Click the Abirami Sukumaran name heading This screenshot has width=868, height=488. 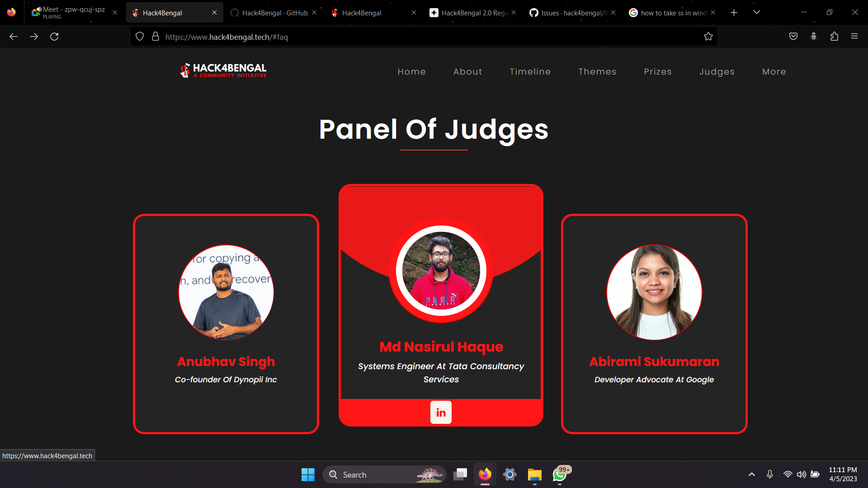pyautogui.click(x=654, y=361)
